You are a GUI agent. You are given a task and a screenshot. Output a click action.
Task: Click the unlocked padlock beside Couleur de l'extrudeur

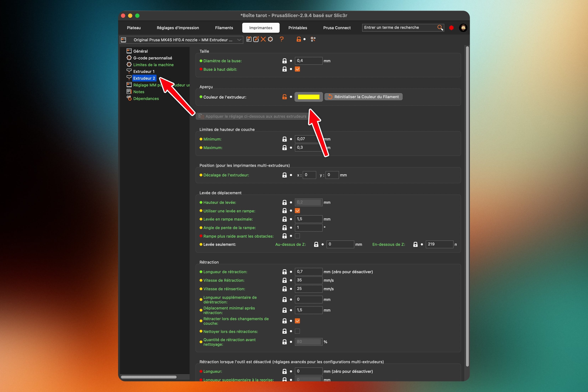pos(284,97)
